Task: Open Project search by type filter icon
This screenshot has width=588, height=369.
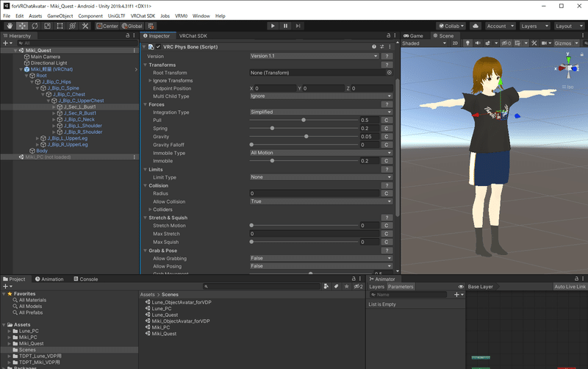Action: click(x=326, y=287)
